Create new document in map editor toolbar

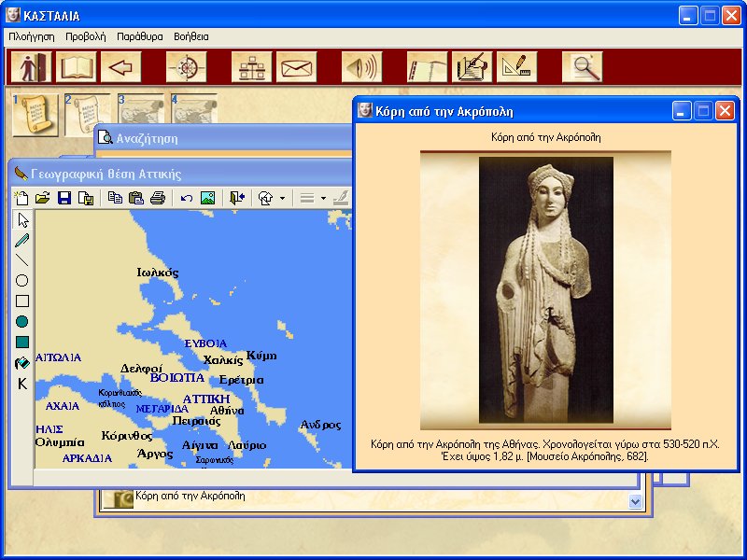point(21,198)
